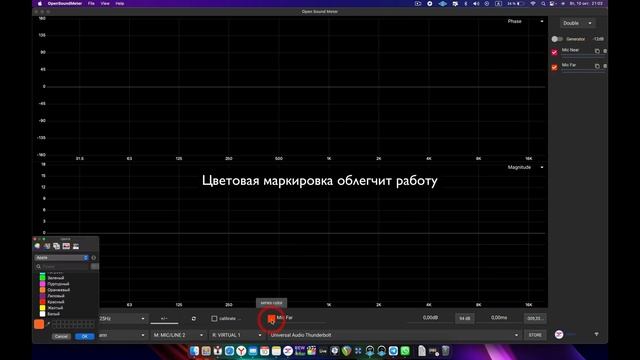Click the delay value button beside 0,00ms
The image size is (640, 360).
[x=535, y=318]
